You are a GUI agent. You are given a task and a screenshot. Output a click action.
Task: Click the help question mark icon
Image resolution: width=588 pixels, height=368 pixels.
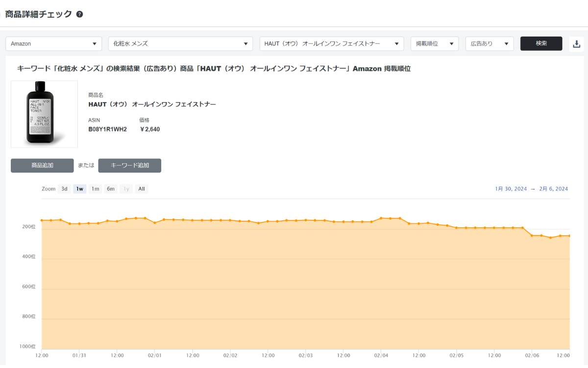[79, 14]
